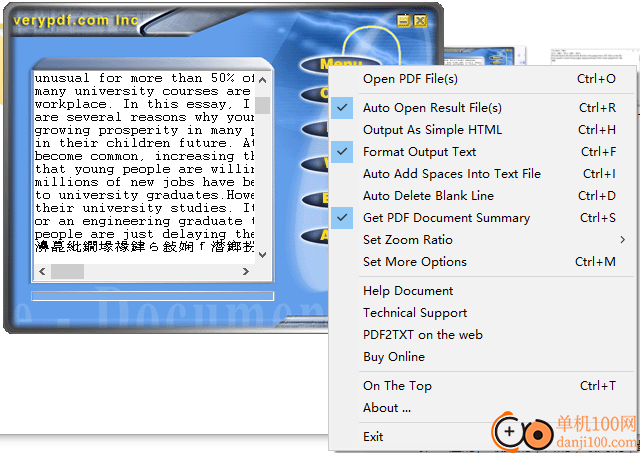Screen dimensions: 640x453
Task: Enable Auto Add Spaces Into Text File
Action: coord(482,174)
